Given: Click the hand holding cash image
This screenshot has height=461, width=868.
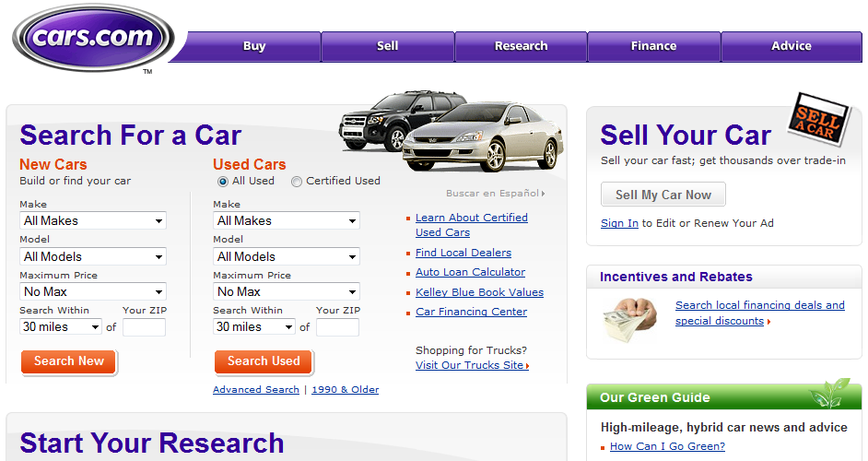Looking at the screenshot, I should [629, 319].
